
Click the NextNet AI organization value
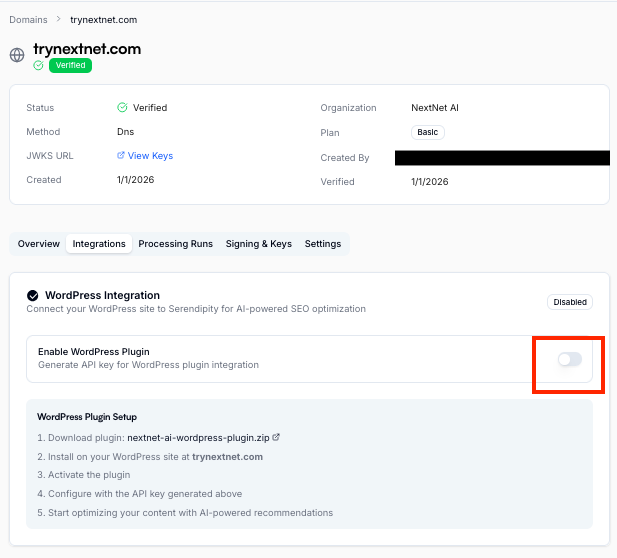435,108
